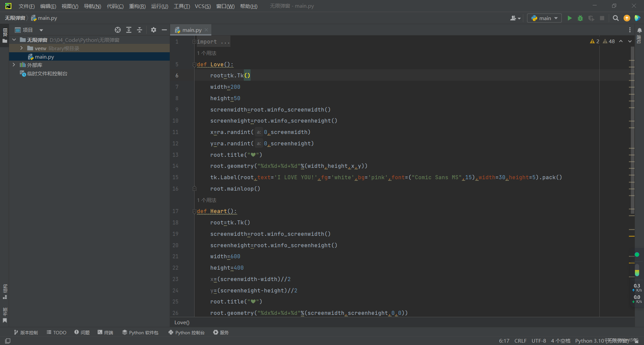644x345 pixels.
Task: Fold the def Love function
Action: pyautogui.click(x=194, y=65)
